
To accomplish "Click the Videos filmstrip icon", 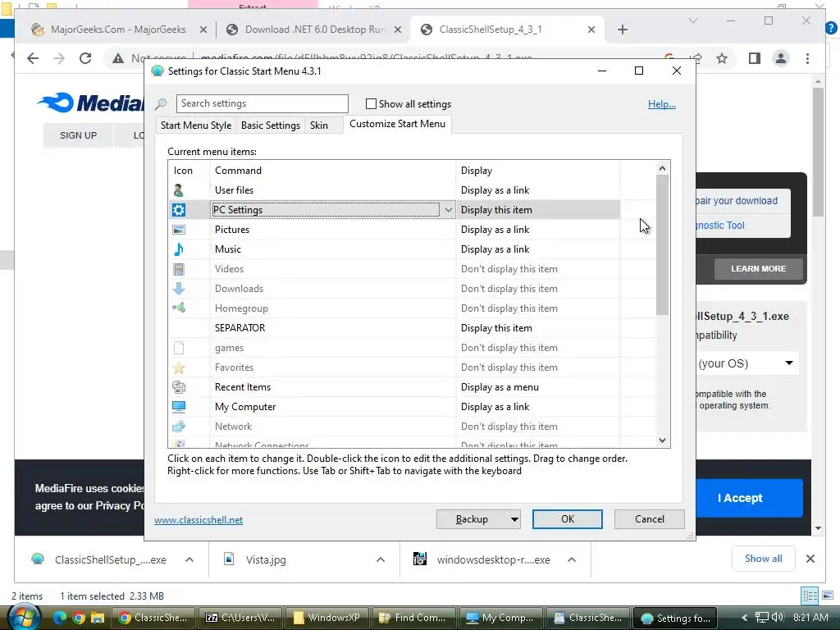I will point(178,269).
